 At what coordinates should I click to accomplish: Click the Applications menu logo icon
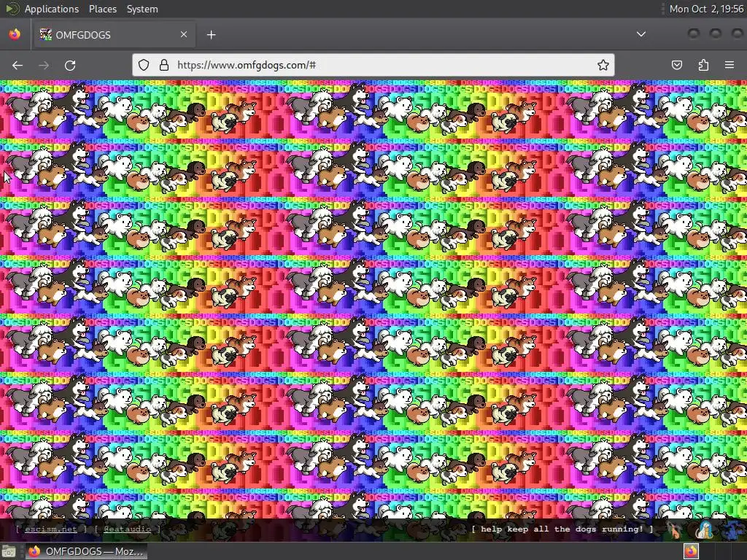12,9
